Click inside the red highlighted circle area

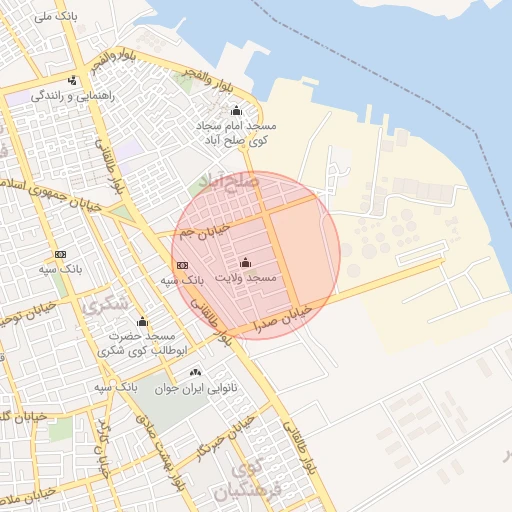[256, 255]
